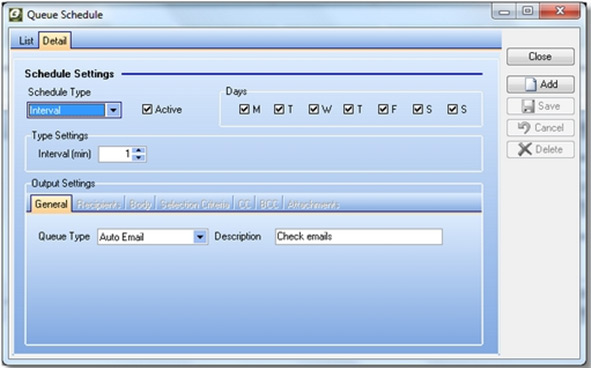This screenshot has height=368, width=591.
Task: Toggle the Wednesday (W) day checkbox
Action: pyautogui.click(x=314, y=109)
